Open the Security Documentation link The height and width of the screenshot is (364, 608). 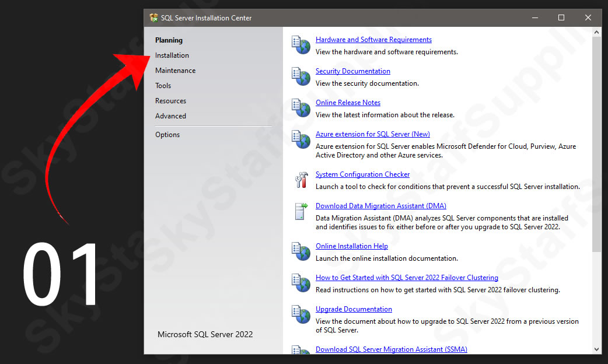pos(353,71)
